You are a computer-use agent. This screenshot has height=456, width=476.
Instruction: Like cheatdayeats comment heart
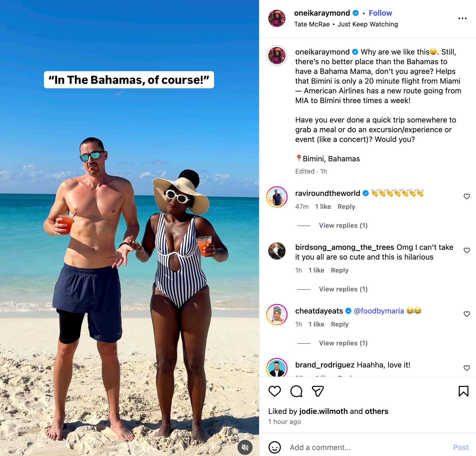pos(467,314)
